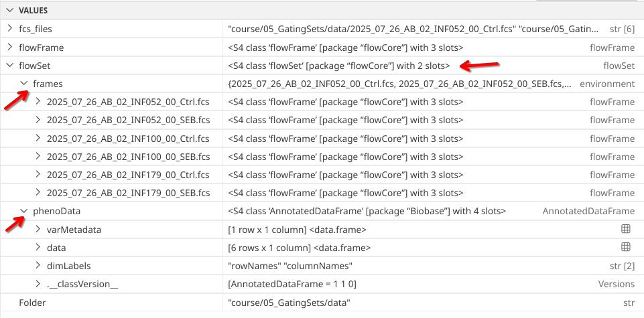Viewport: 644px width, 318px height.
Task: Expand the dimLabels entry
Action: click(x=38, y=266)
